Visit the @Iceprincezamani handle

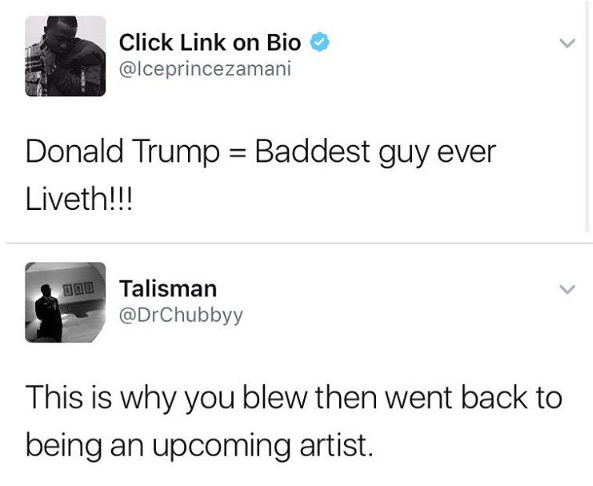[205, 69]
